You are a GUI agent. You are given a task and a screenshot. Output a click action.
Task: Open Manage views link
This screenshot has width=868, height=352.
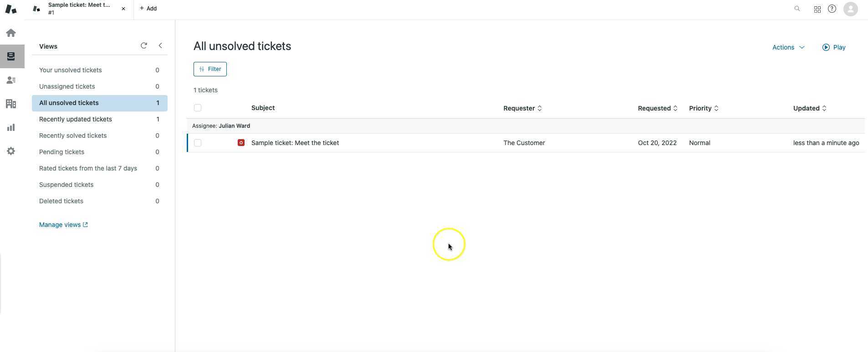63,225
